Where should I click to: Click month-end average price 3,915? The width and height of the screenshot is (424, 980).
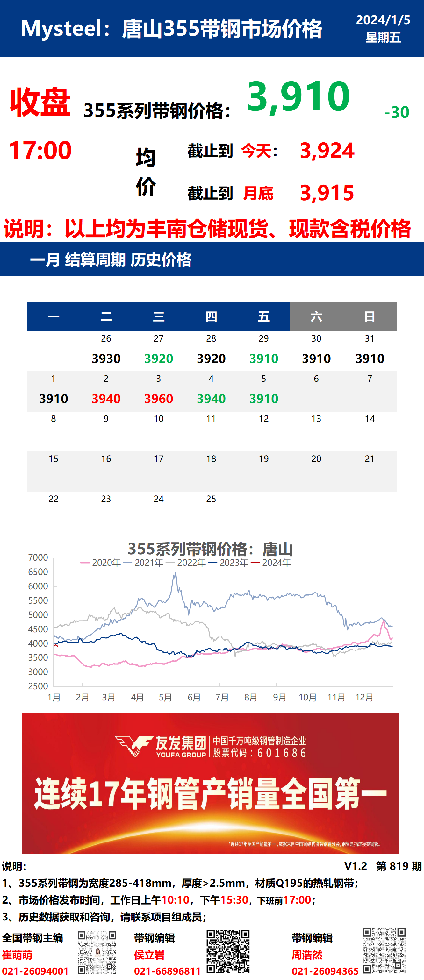coord(327,193)
